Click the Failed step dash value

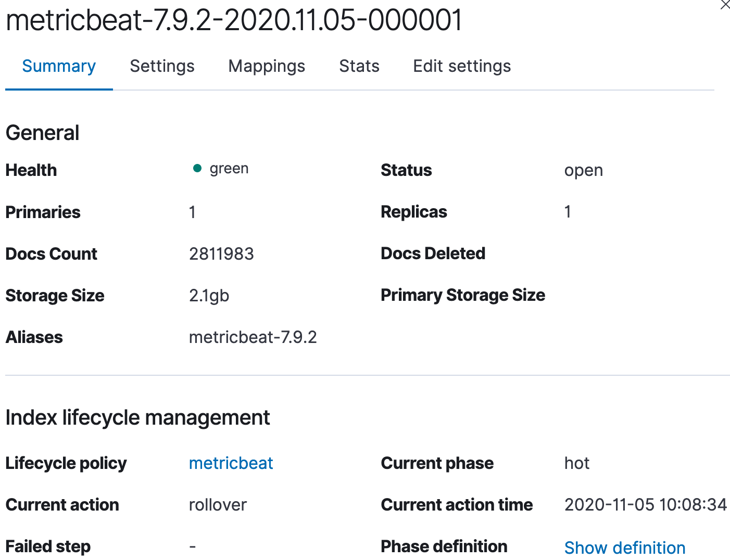(x=193, y=546)
